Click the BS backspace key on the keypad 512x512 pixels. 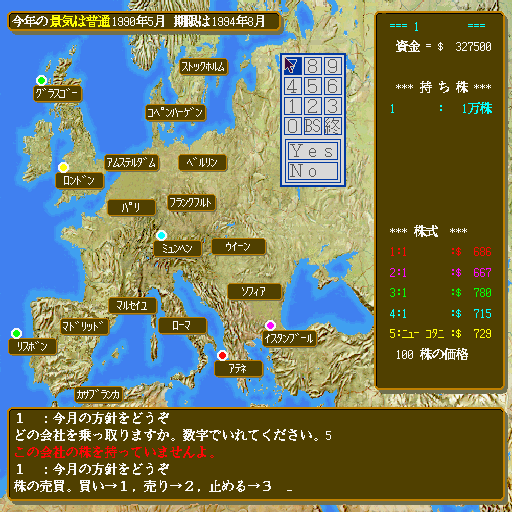pyautogui.click(x=312, y=126)
